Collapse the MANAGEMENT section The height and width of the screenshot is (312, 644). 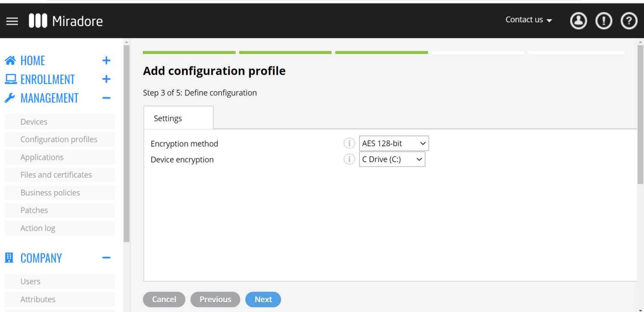[106, 98]
